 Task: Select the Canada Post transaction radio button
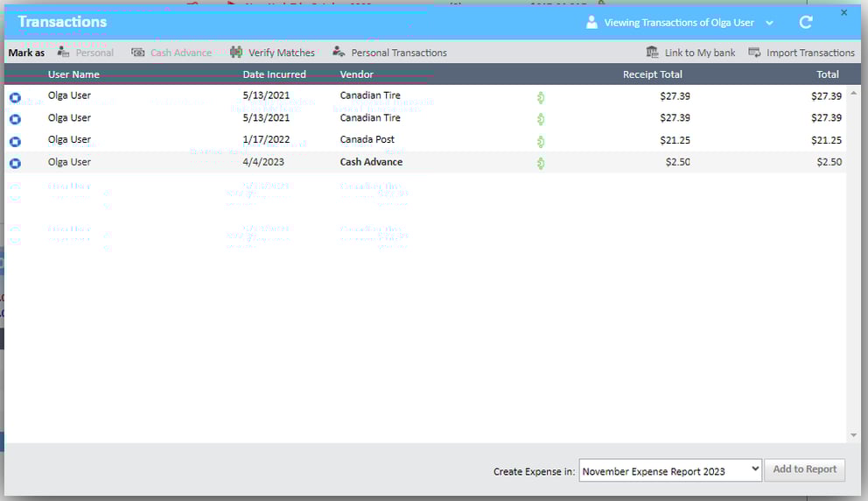tap(15, 141)
